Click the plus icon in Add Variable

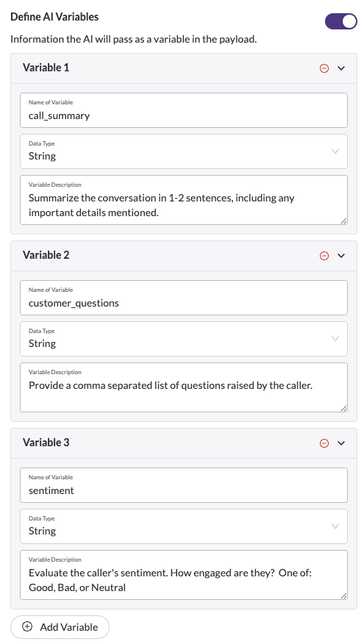pos(27,627)
